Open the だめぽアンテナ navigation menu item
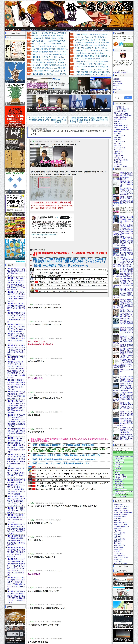 (x=36, y=30)
